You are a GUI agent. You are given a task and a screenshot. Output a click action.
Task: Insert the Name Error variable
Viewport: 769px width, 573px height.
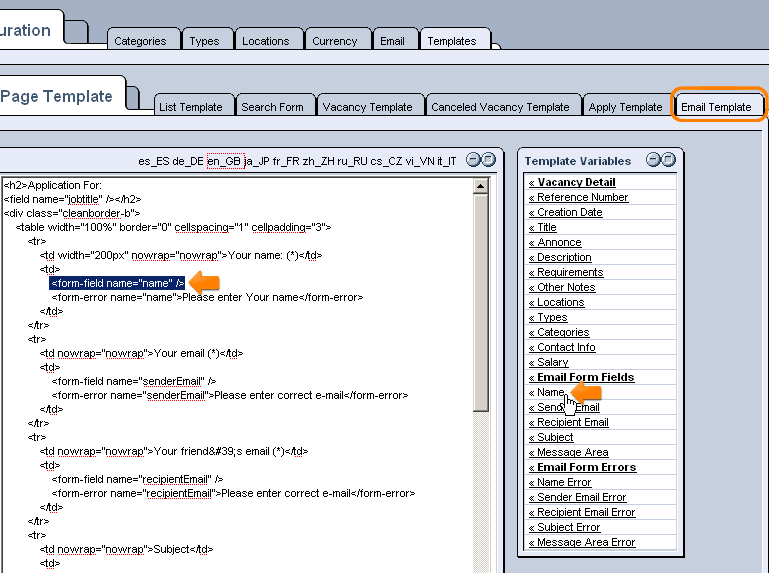560,482
